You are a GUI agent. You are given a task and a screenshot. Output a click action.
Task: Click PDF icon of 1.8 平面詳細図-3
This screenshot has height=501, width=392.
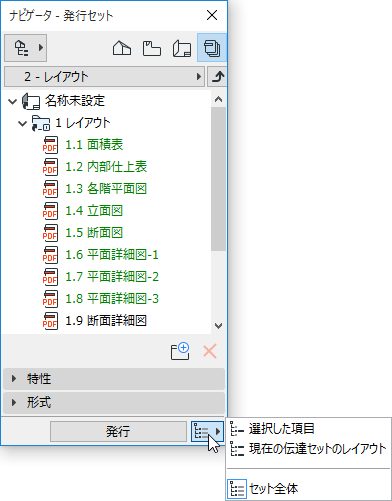(x=50, y=299)
